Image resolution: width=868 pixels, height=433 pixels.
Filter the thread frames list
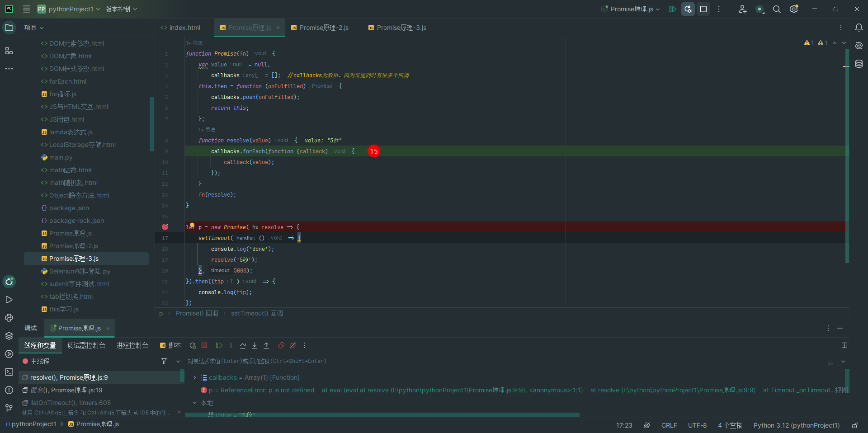click(164, 361)
